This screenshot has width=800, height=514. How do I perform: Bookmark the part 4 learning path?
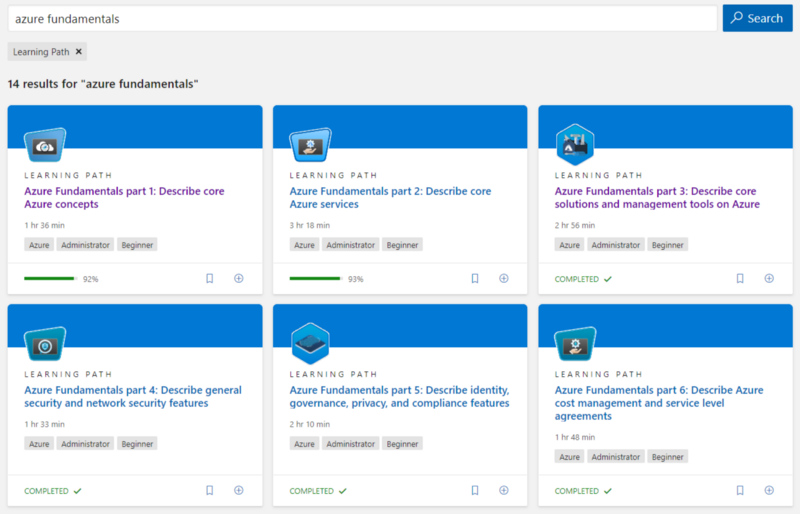210,490
